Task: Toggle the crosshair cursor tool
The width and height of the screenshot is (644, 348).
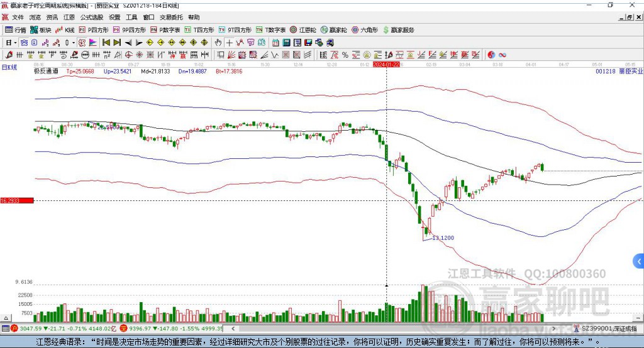Action: (x=229, y=43)
